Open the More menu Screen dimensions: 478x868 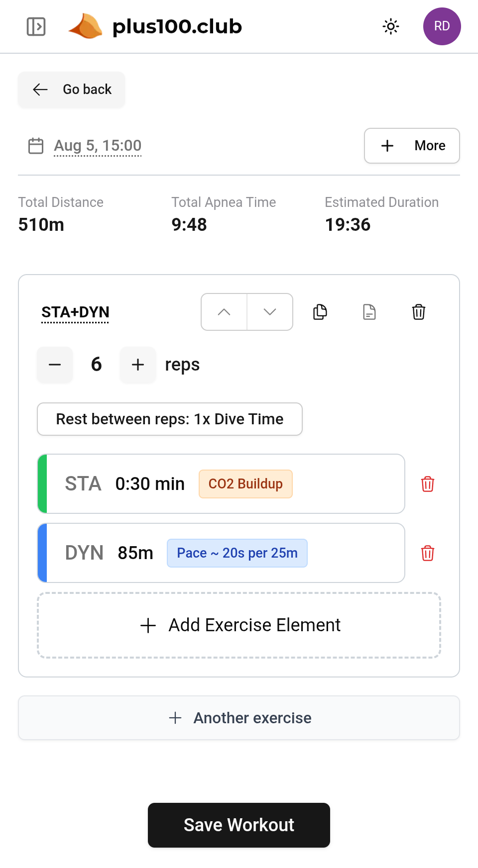[412, 146]
